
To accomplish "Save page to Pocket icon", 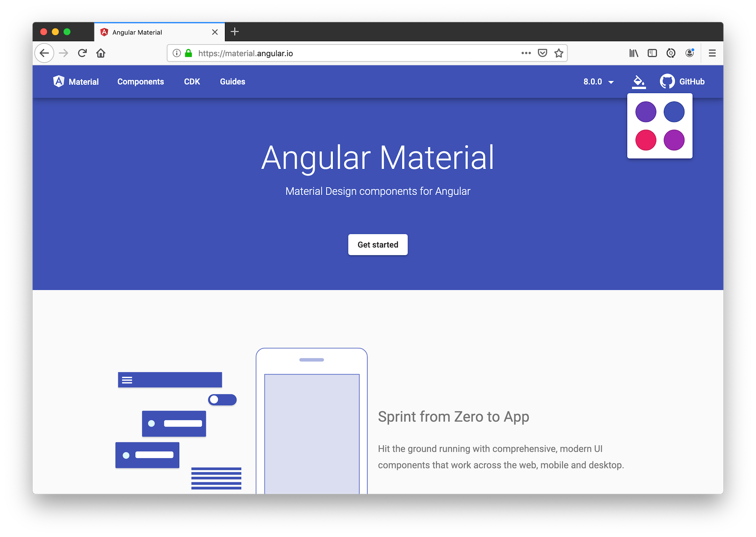I will pyautogui.click(x=542, y=53).
